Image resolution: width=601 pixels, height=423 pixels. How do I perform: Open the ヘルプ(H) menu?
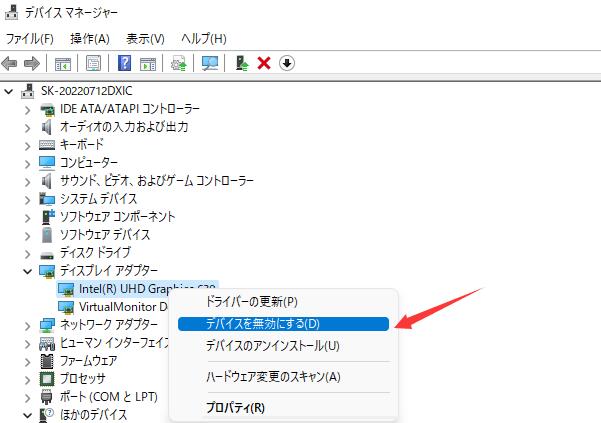click(204, 39)
